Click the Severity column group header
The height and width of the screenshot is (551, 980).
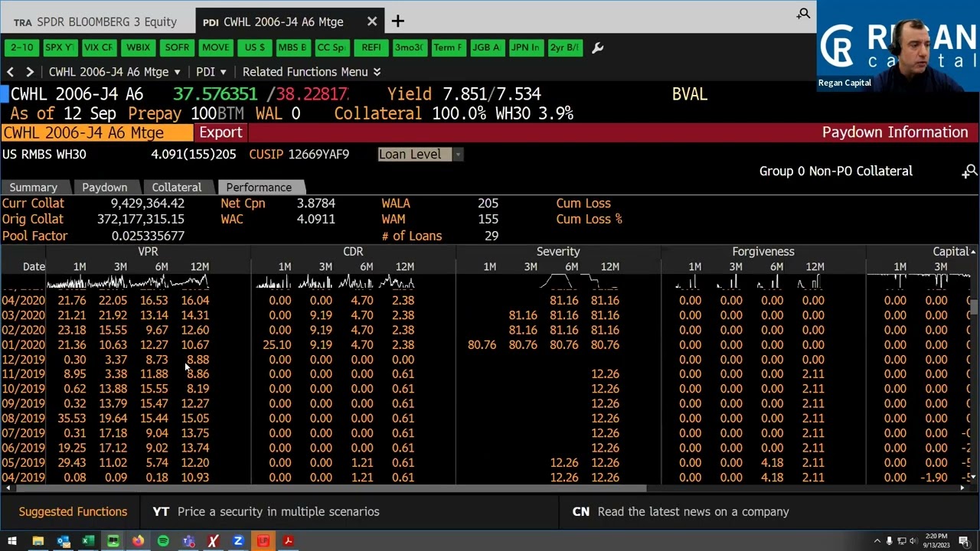[x=558, y=251]
